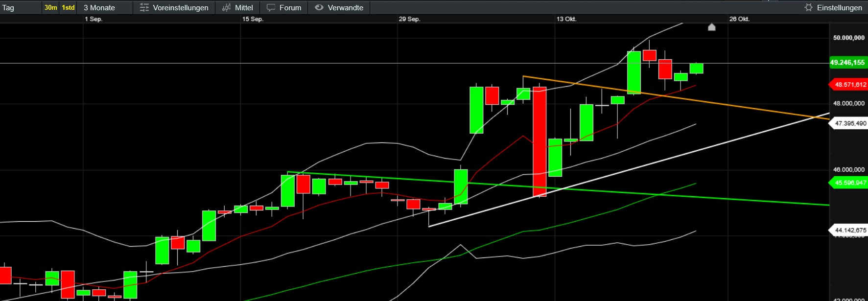Click the Einstellungen text label
The height and width of the screenshot is (301, 868).
click(x=839, y=7)
